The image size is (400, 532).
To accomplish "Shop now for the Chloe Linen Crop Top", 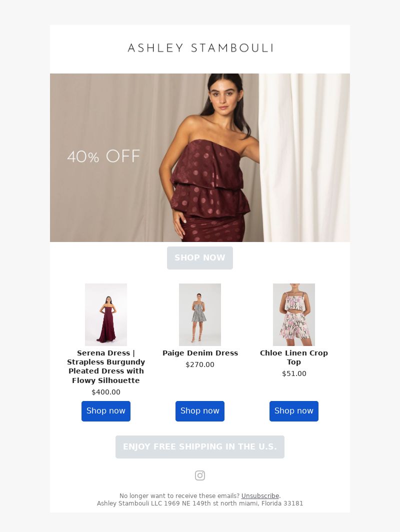I will 294,411.
